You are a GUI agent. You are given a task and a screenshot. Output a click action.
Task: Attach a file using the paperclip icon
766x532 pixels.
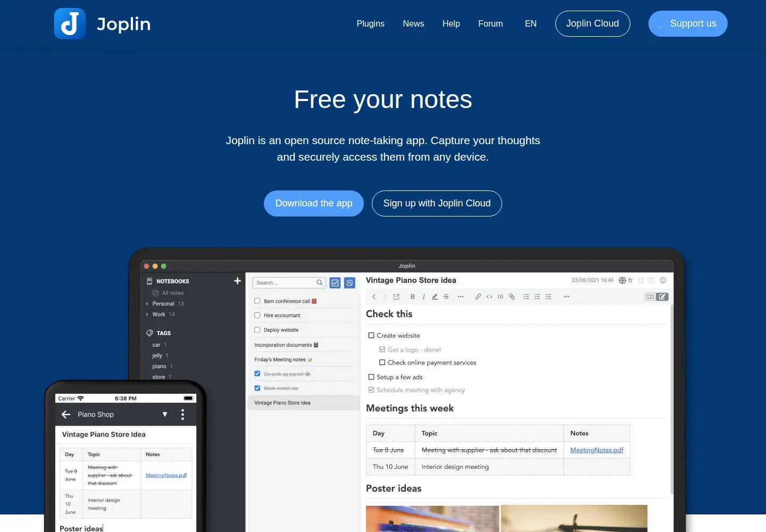coord(512,297)
